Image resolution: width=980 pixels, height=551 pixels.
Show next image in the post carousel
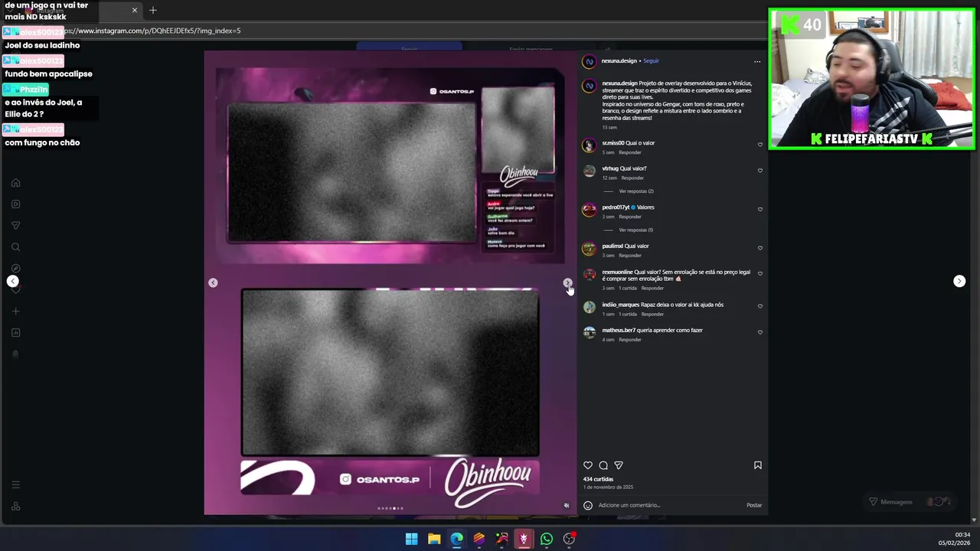[567, 282]
